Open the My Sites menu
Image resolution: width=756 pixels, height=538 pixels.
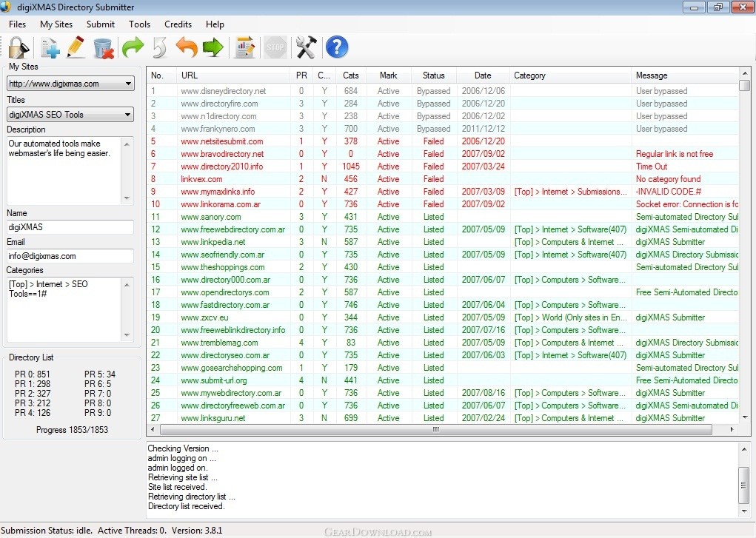click(56, 24)
